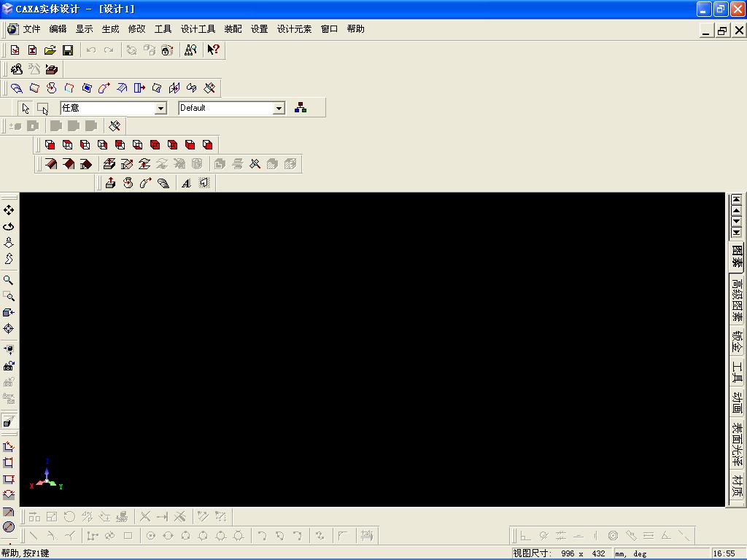Screen dimensions: 747x560
Task: Click the Target Camera crosshair icon
Action: point(9,329)
